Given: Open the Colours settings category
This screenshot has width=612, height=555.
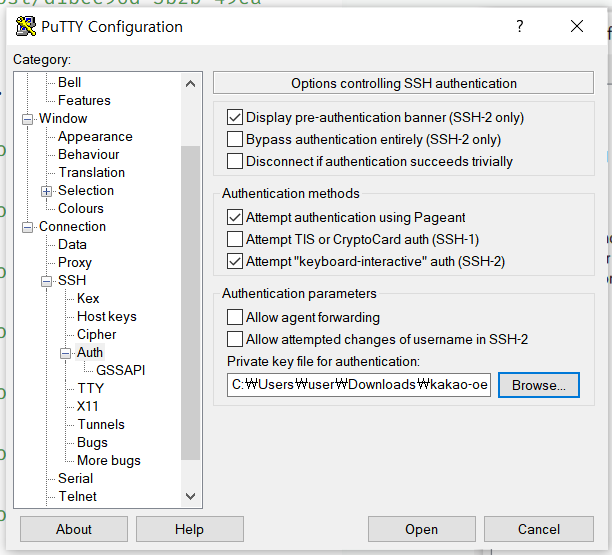Looking at the screenshot, I should 81,208.
